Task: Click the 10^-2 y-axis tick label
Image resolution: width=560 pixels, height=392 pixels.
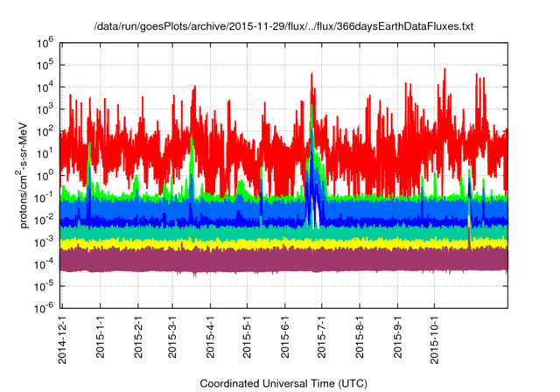Action: 44,220
